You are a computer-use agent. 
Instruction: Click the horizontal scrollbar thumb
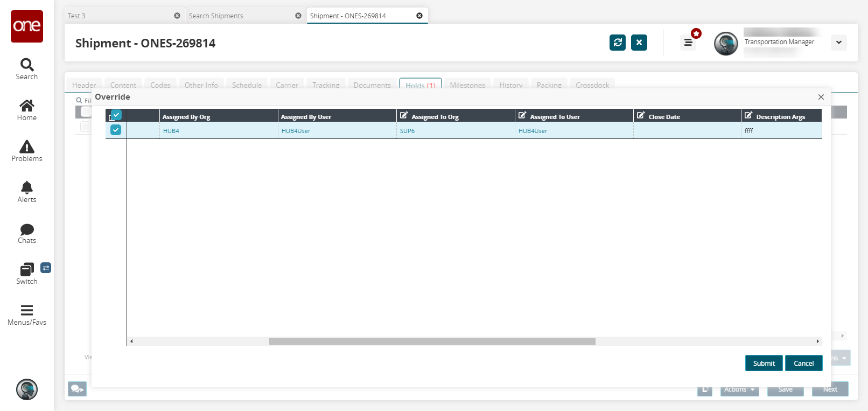click(x=432, y=341)
